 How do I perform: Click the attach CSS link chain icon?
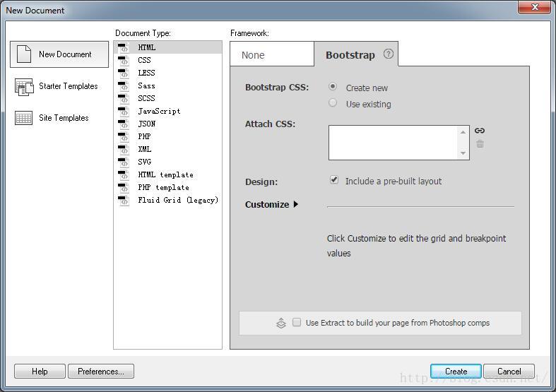(480, 131)
